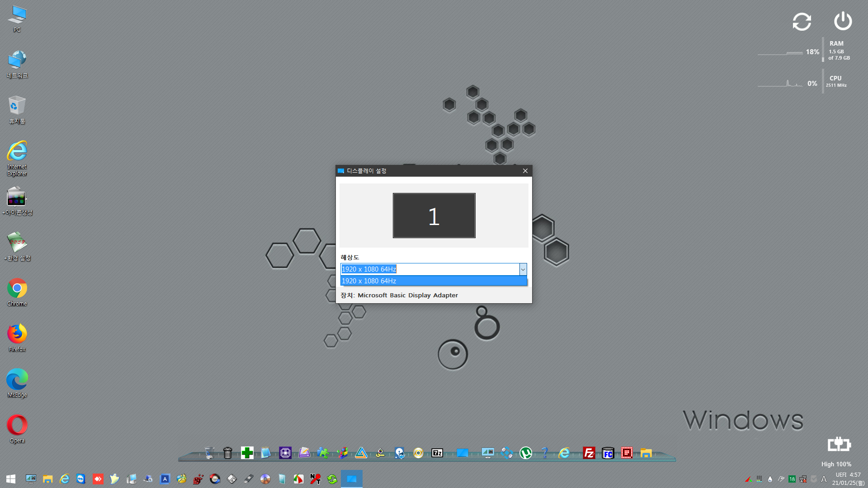Image resolution: width=868 pixels, height=488 pixels.
Task: Click the tray clock showing 4:57
Action: coord(849,479)
